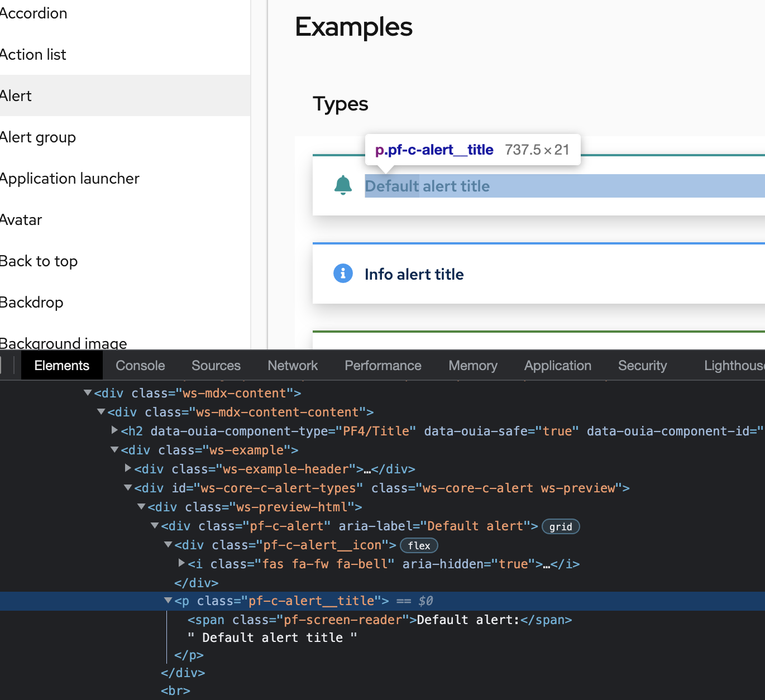Click the Info alert title text
The height and width of the screenshot is (700, 765).
[x=414, y=274]
